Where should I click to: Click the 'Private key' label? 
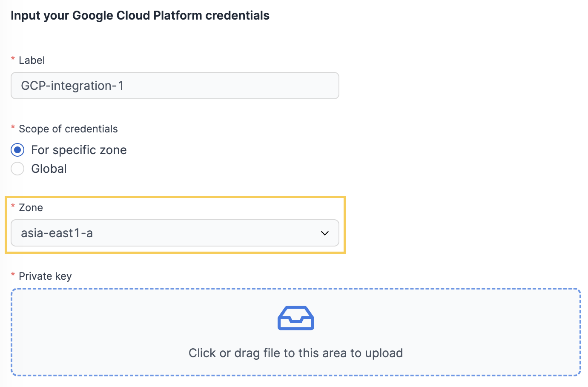[45, 276]
